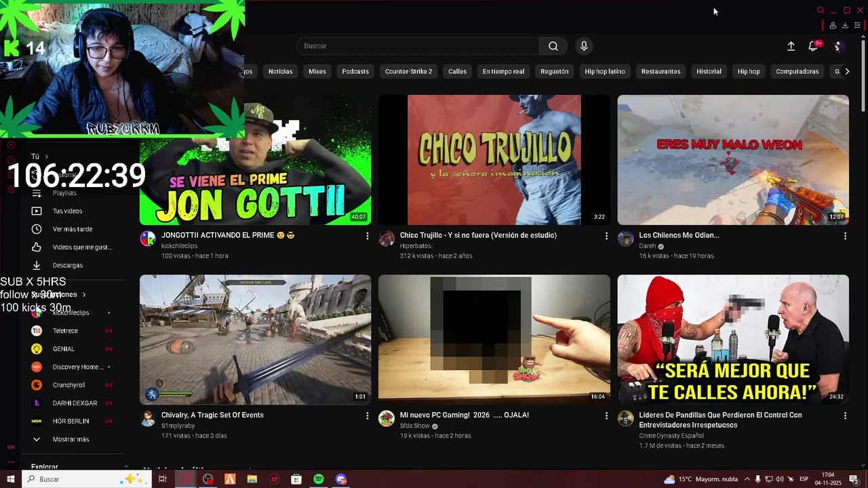Open the Windows notification center icon
The width and height of the screenshot is (868, 488).
click(x=854, y=479)
